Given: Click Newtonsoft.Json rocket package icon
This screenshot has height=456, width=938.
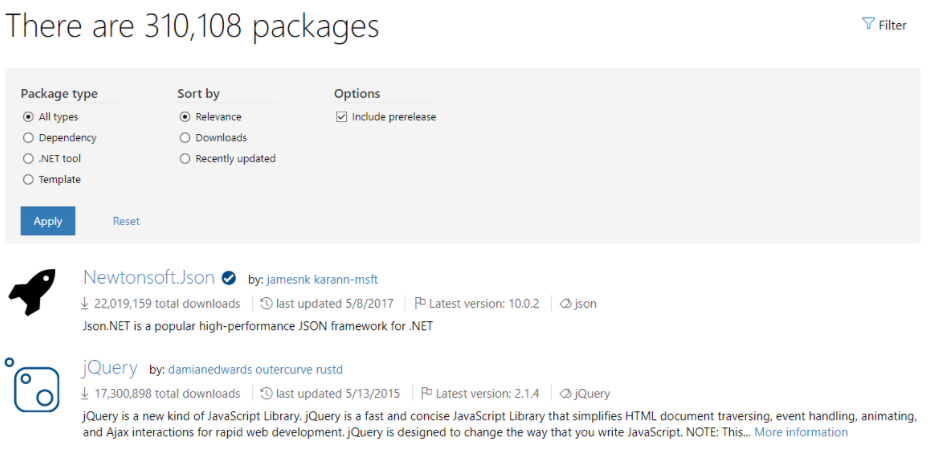Looking at the screenshot, I should (32, 292).
